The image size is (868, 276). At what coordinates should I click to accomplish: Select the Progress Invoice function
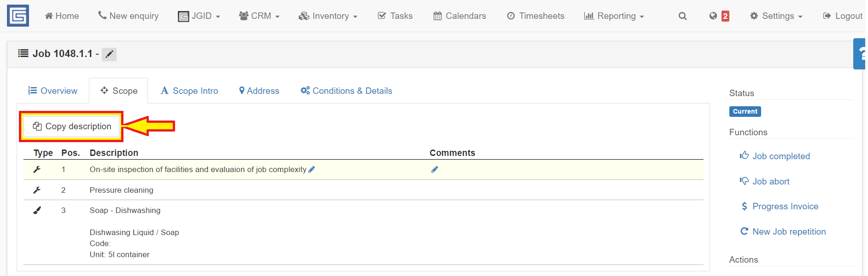tap(779, 206)
